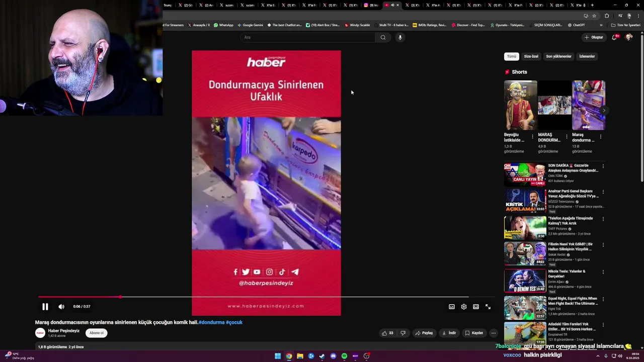The height and width of the screenshot is (362, 644).
Task: Select the 'Size özel' filter chip
Action: (x=531, y=56)
